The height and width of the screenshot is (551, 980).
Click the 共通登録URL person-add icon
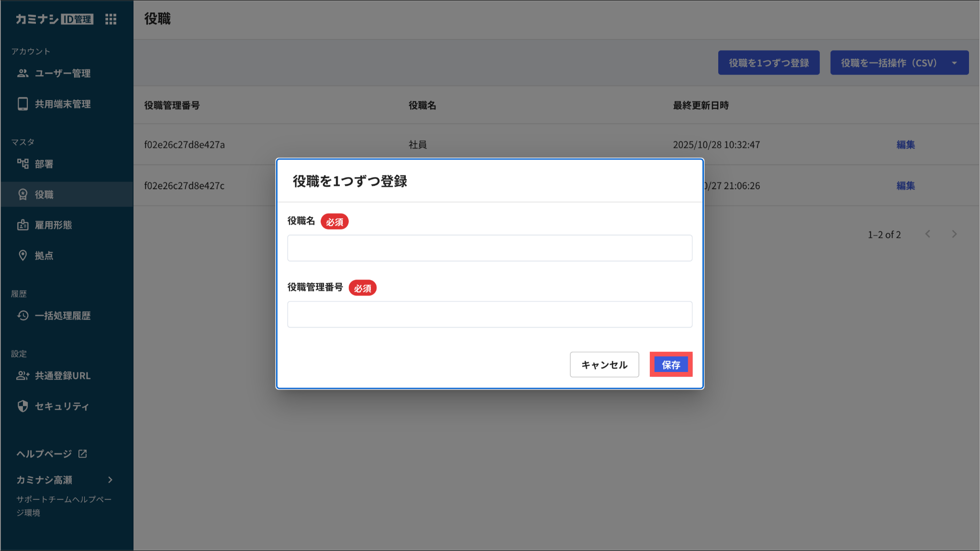coord(22,376)
